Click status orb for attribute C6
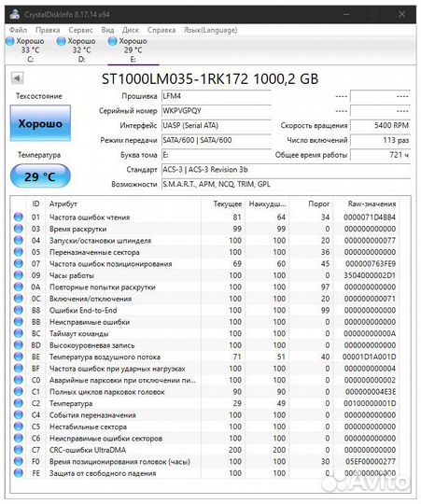Image resolution: width=421 pixels, height=504 pixels. click(x=19, y=438)
